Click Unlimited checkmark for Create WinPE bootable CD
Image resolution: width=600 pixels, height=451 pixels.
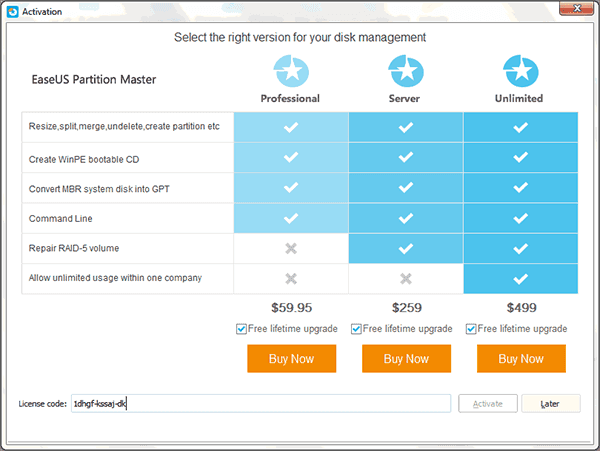tap(520, 158)
